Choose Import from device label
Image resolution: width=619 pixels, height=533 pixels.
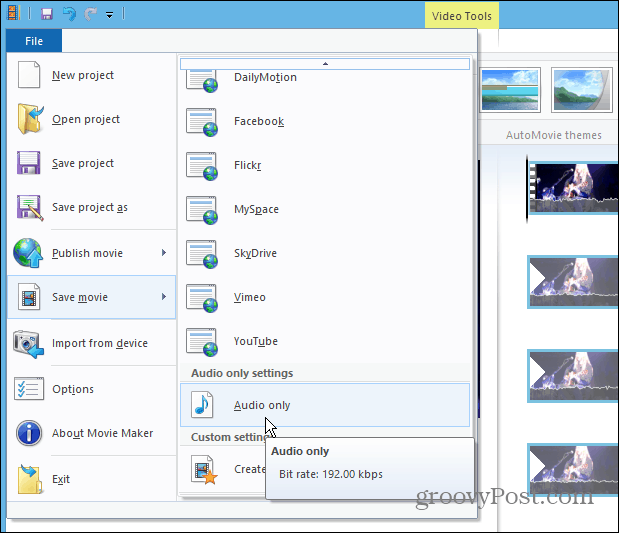tap(100, 343)
